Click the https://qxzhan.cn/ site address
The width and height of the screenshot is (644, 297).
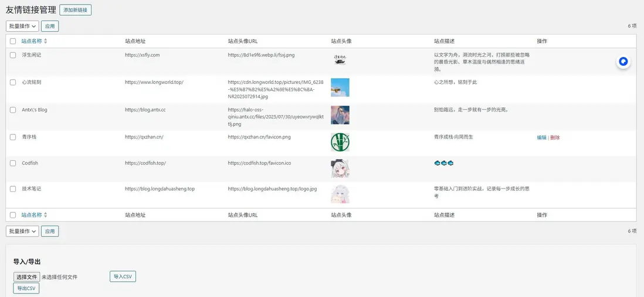pos(144,137)
